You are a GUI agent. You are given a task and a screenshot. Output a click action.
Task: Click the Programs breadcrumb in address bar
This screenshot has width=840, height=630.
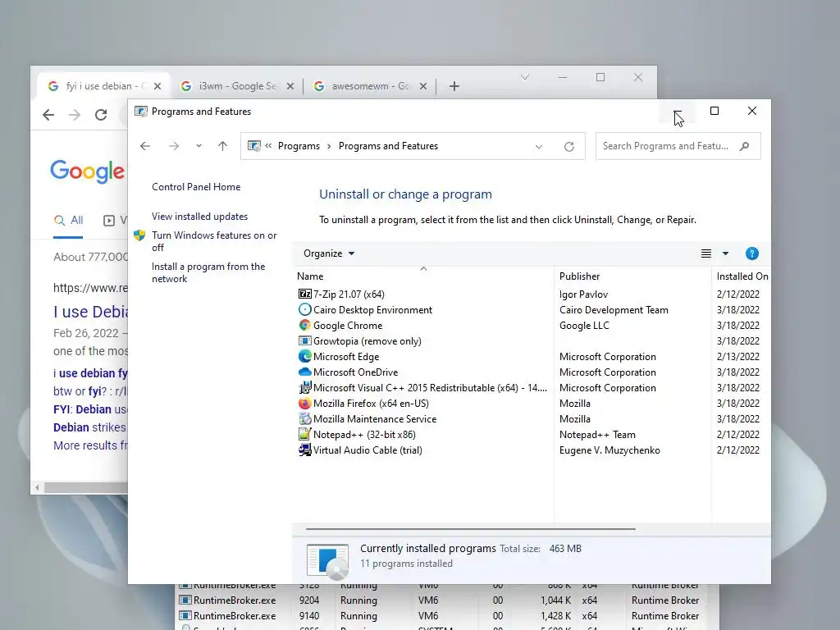click(299, 146)
